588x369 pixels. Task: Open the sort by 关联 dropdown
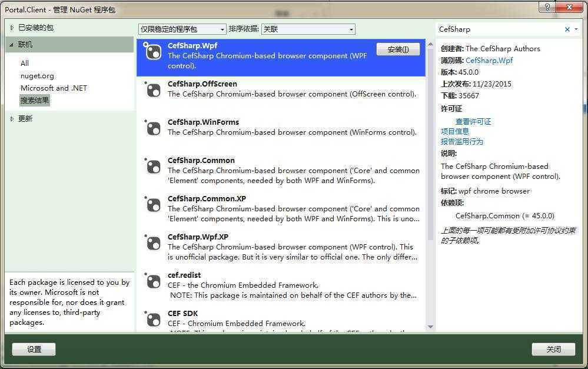tap(308, 29)
